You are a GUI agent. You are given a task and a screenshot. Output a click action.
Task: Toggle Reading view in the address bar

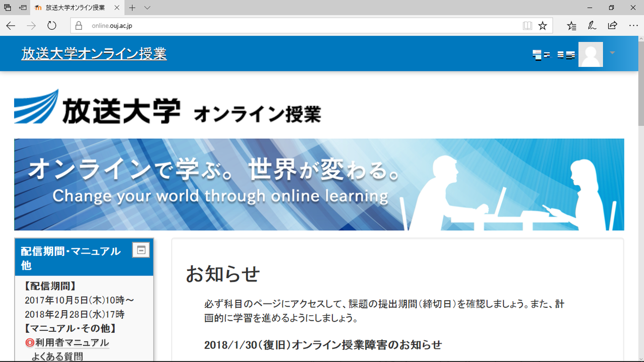(x=527, y=25)
